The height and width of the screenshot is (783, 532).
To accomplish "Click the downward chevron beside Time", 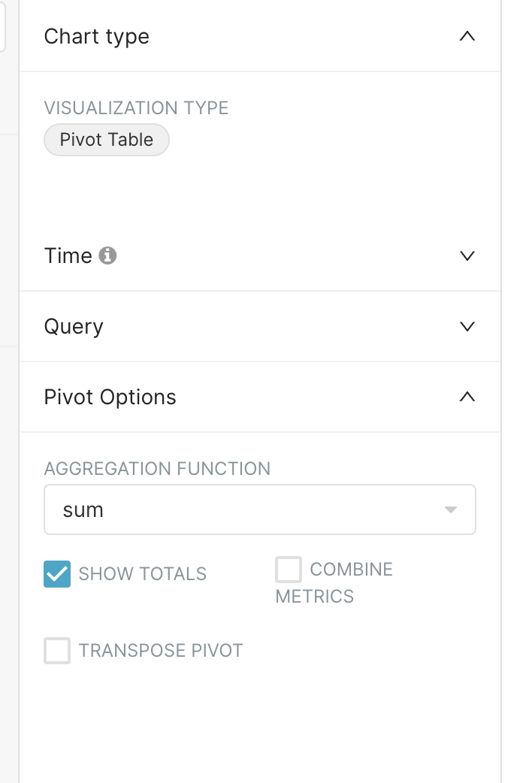I will [x=467, y=256].
